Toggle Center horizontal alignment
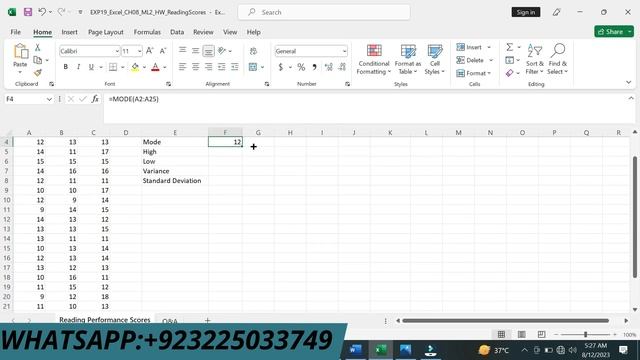 pyautogui.click(x=196, y=67)
